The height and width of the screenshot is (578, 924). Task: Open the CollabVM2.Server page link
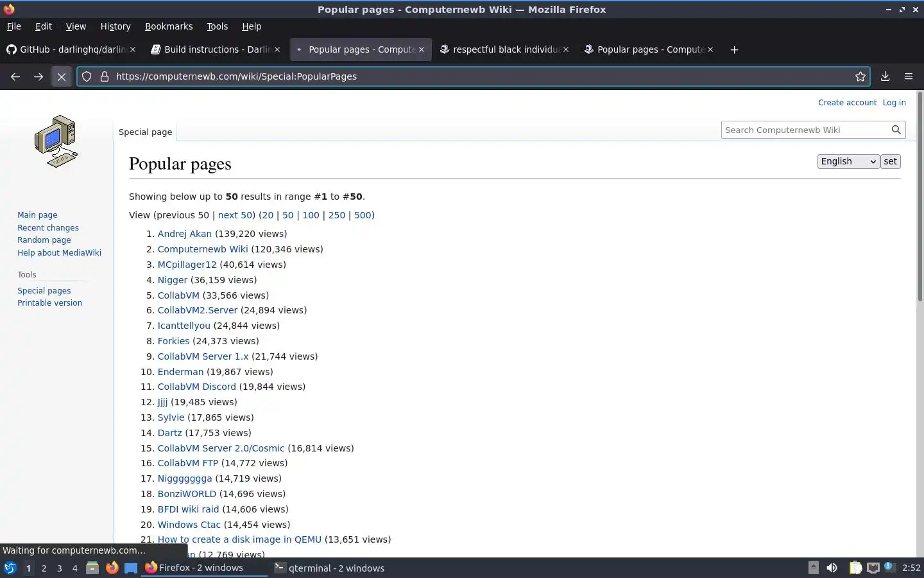198,310
